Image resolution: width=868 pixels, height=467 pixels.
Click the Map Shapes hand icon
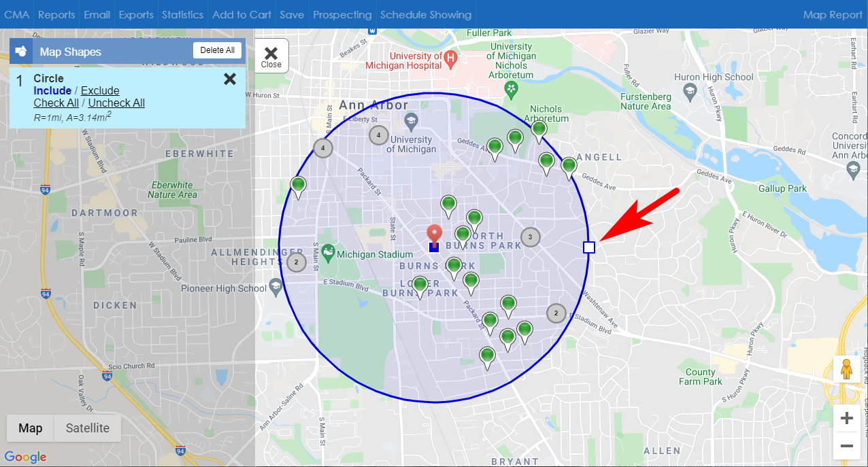click(x=21, y=51)
